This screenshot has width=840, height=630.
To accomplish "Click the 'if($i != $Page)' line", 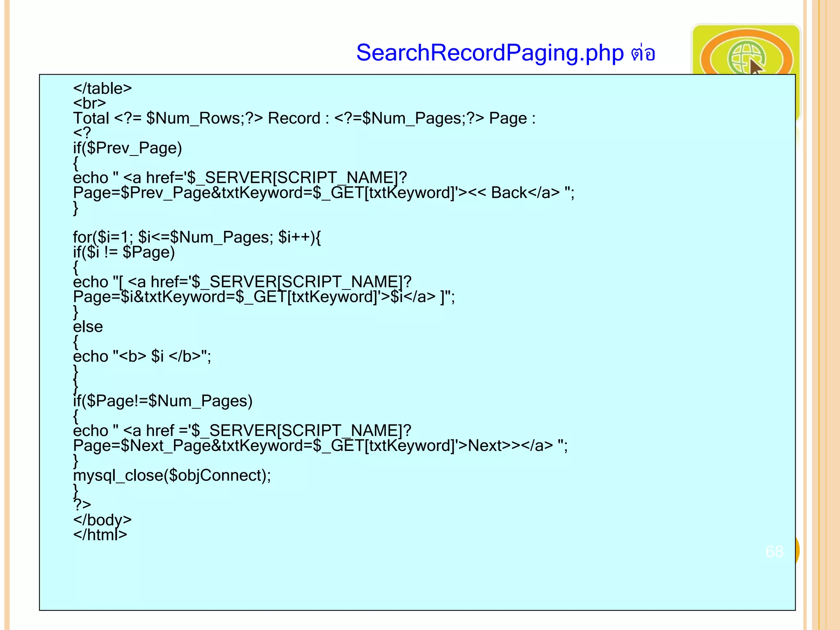I will pyautogui.click(x=124, y=252).
